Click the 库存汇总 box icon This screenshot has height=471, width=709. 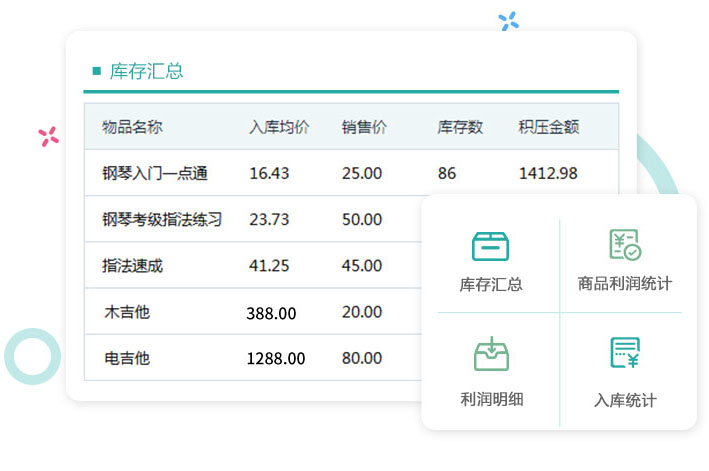490,245
